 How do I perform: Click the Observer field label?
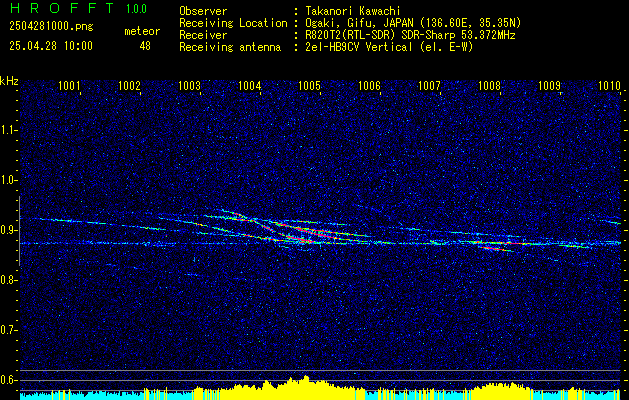coord(203,12)
